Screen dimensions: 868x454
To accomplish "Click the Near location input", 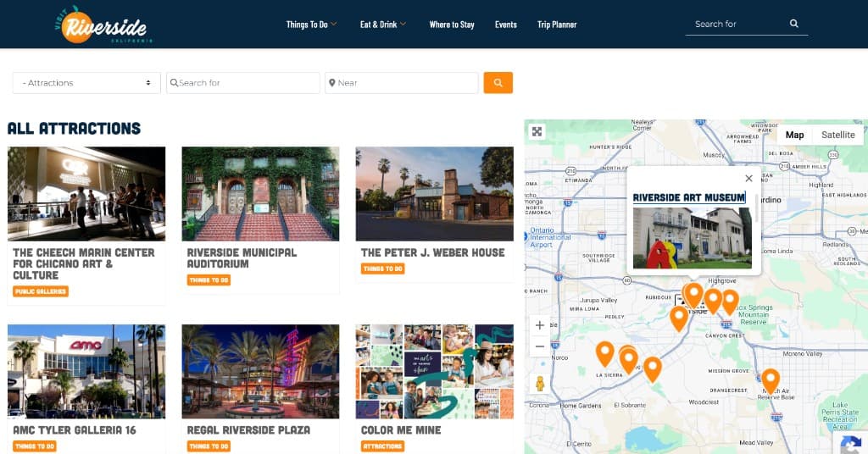I will (x=401, y=83).
